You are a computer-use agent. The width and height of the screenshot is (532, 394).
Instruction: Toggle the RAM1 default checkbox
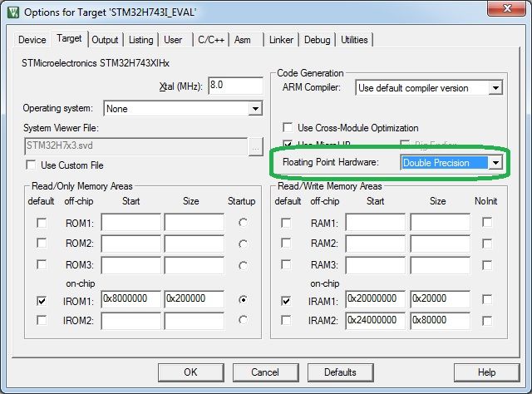(286, 223)
